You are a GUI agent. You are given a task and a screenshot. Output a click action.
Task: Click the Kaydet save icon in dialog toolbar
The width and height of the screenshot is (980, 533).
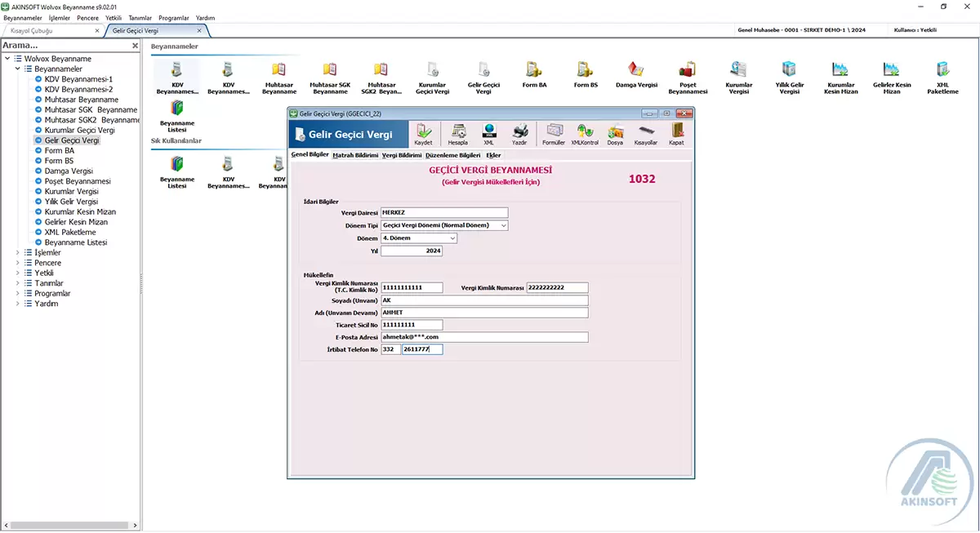[x=423, y=133]
